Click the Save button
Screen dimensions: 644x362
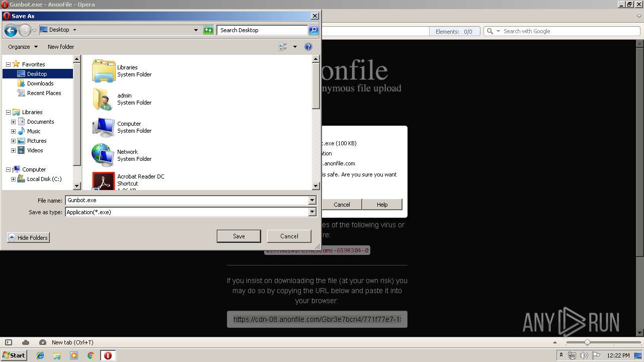[x=238, y=236]
